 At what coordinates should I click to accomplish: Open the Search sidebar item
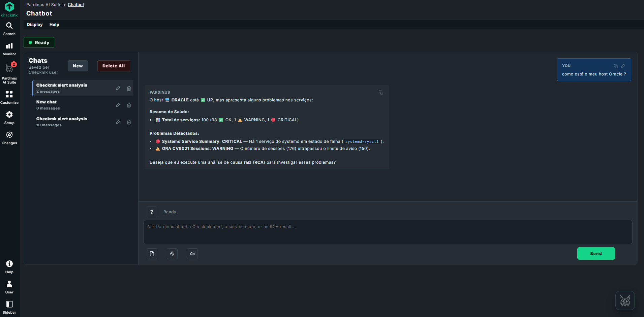tap(9, 29)
